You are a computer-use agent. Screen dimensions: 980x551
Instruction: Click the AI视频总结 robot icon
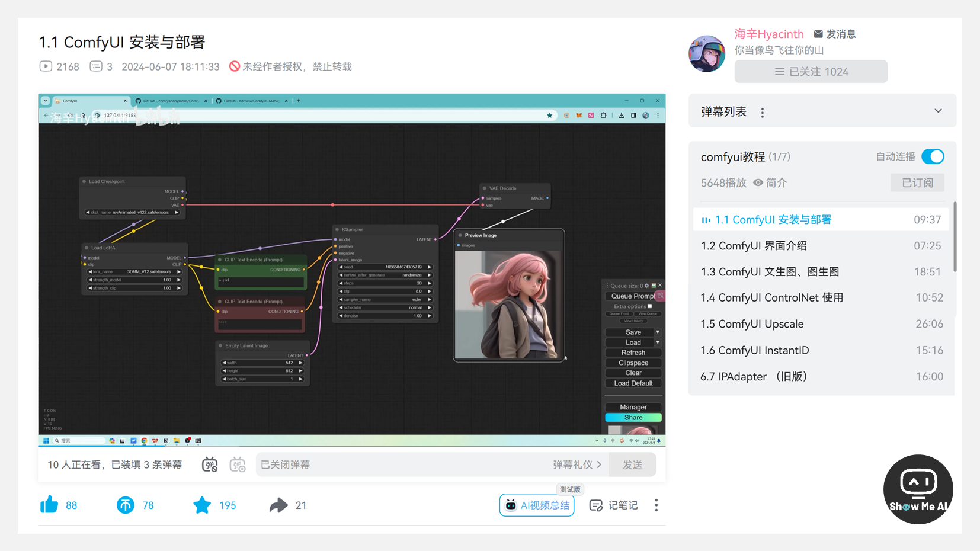click(511, 505)
